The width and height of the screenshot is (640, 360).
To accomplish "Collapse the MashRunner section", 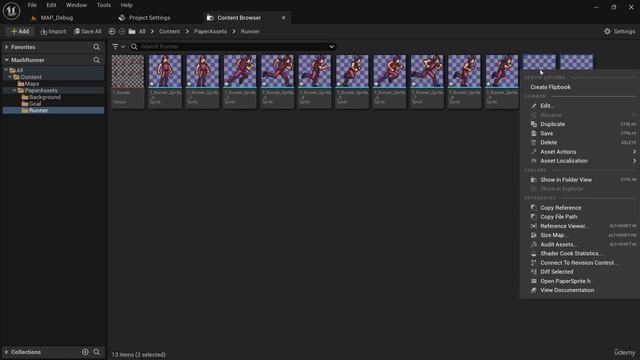I will [x=7, y=60].
